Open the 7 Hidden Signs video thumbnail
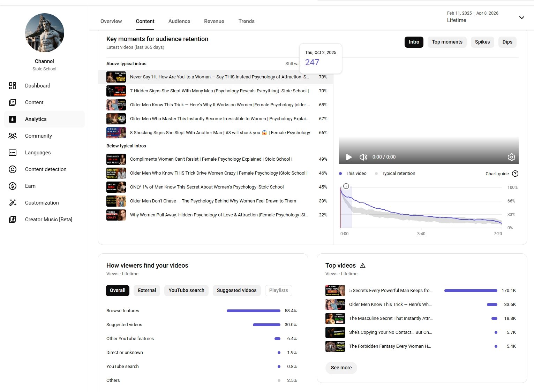 tap(116, 91)
